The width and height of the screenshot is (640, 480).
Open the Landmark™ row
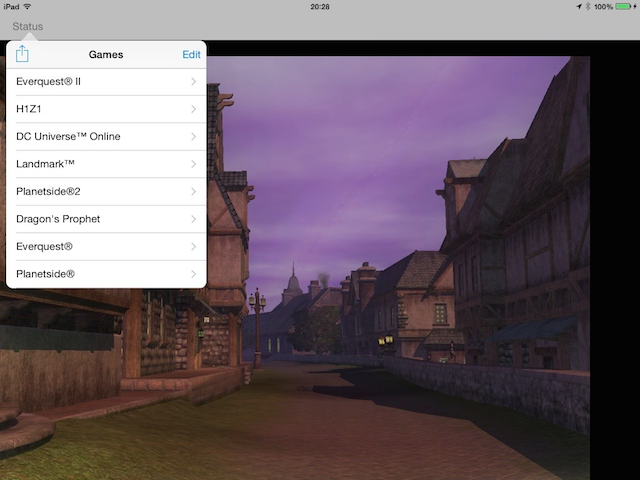tap(106, 164)
